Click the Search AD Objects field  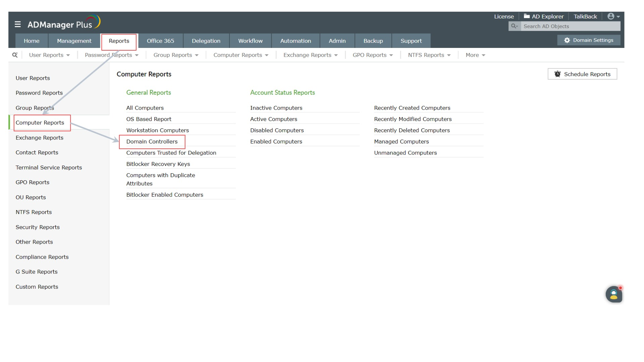pyautogui.click(x=570, y=26)
